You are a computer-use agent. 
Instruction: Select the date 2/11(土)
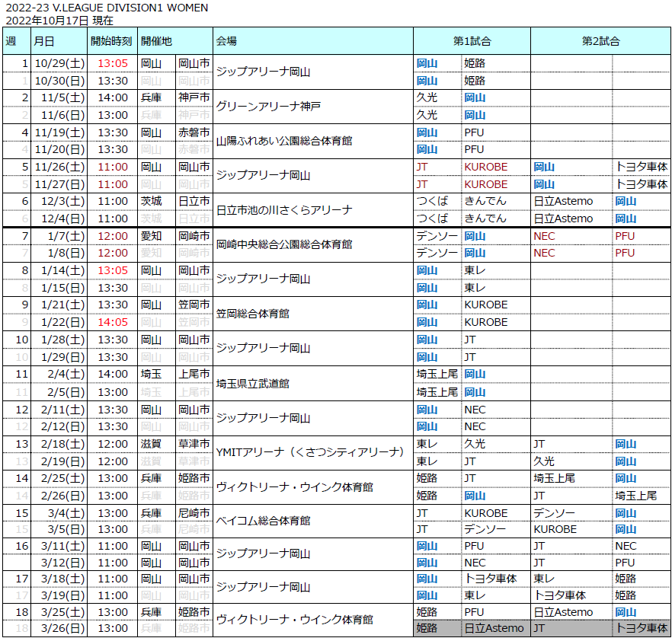[x=63, y=410]
